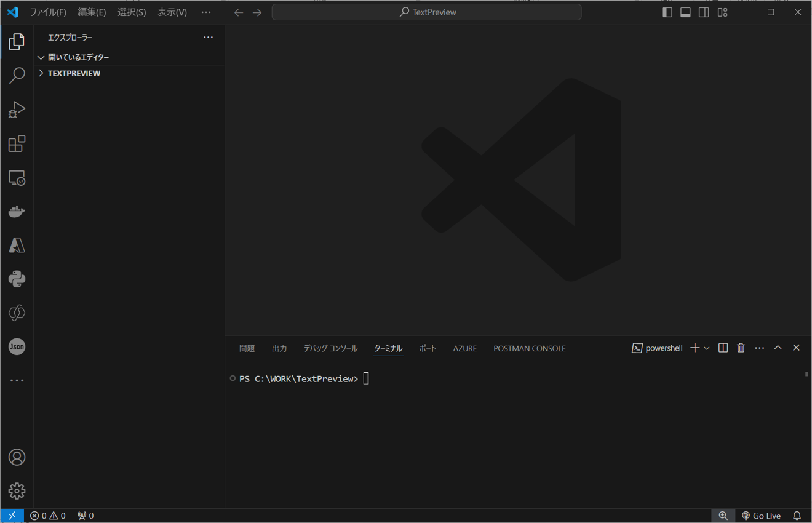Screen dimensions: 812x523
Task: Customize layout button in title bar
Action: pos(723,12)
